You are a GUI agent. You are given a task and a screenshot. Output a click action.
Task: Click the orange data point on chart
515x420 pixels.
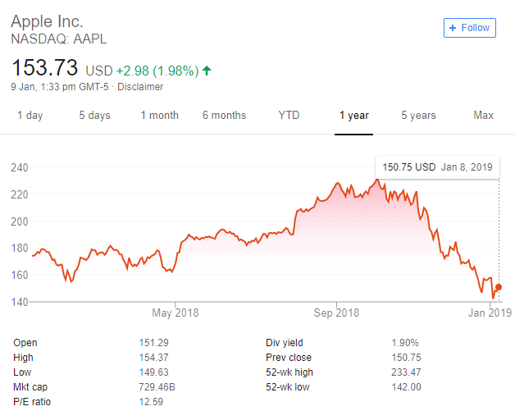tap(499, 287)
